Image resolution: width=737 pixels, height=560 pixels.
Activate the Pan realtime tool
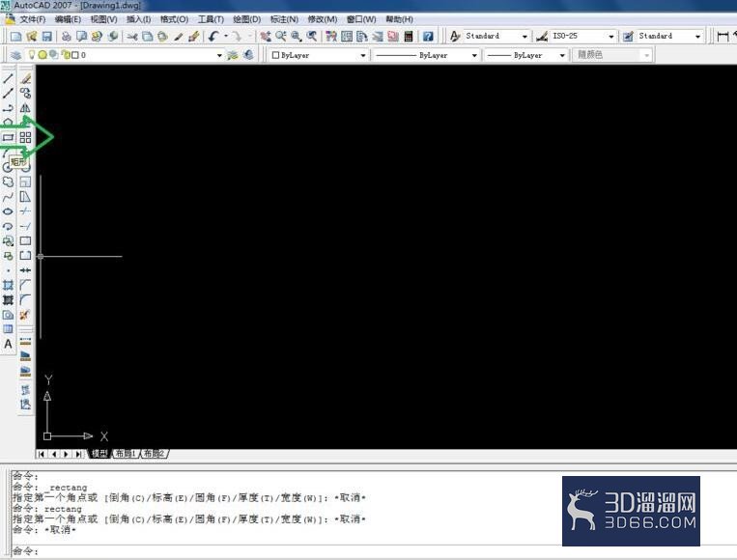(x=266, y=36)
